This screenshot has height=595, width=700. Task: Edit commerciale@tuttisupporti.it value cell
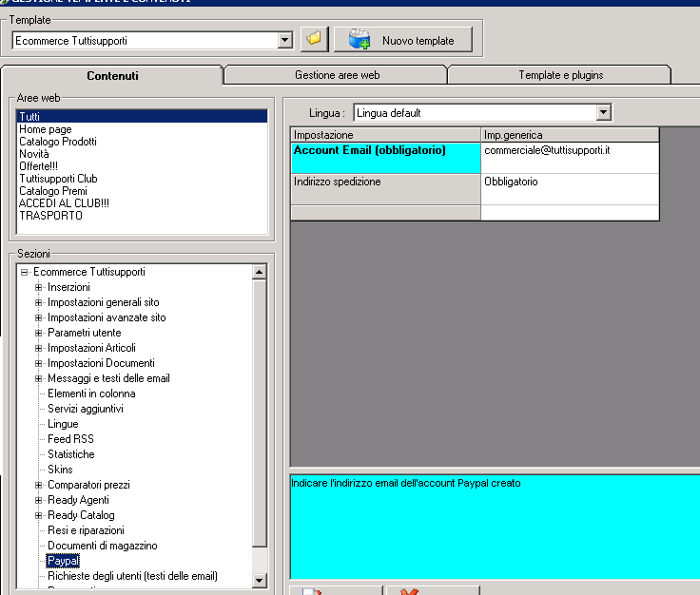click(x=570, y=158)
